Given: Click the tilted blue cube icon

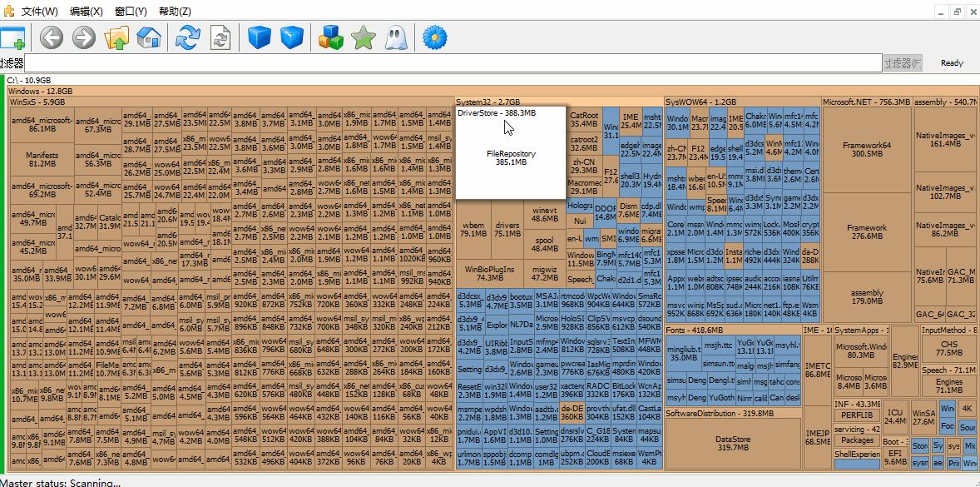Looking at the screenshot, I should pos(291,37).
